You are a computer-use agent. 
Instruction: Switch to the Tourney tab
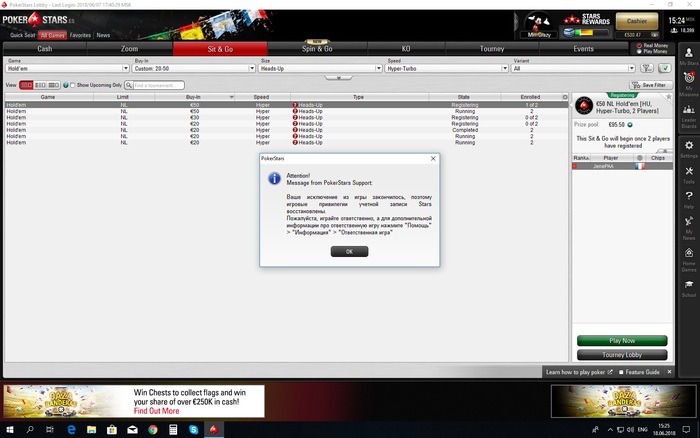coord(492,49)
